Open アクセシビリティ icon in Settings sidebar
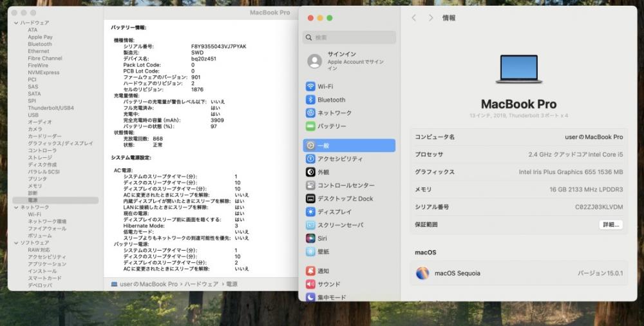This screenshot has height=326, width=644. (x=310, y=158)
